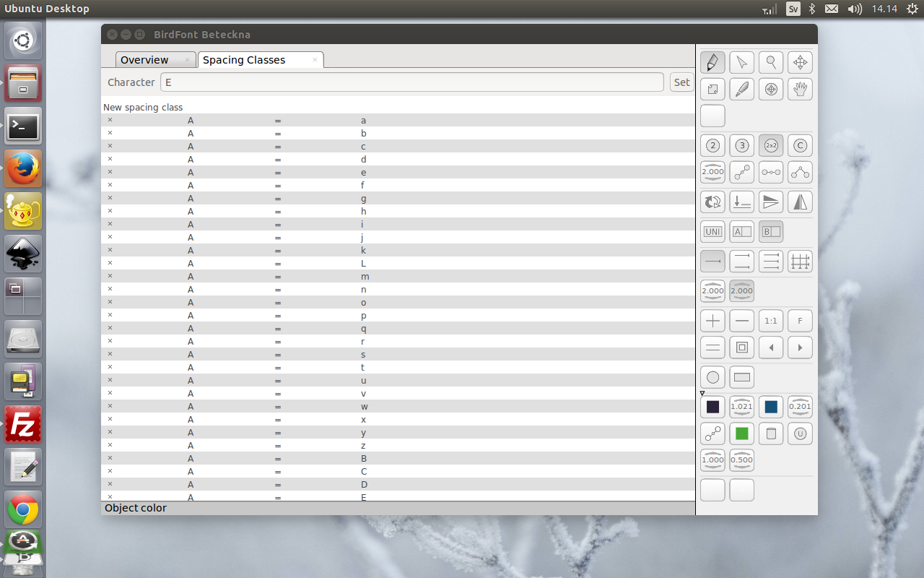Click the tie-handles point icon
The height and width of the screenshot is (578, 924).
tap(771, 172)
